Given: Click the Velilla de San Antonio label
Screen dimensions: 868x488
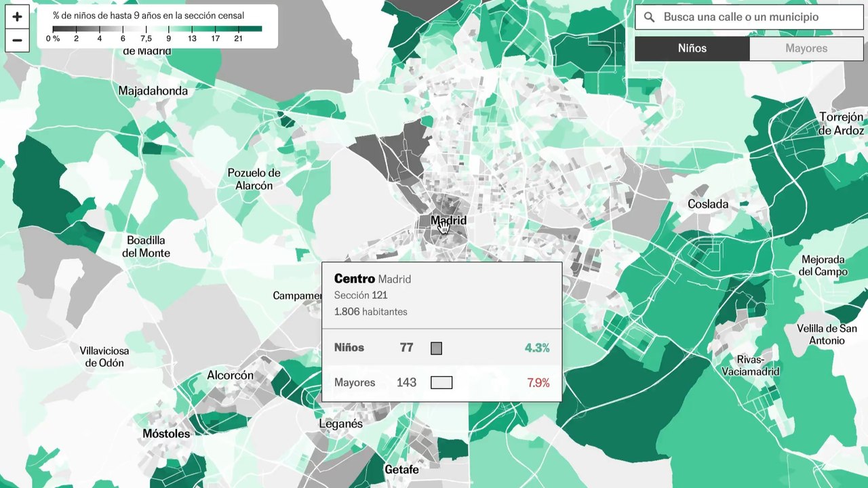Looking at the screenshot, I should (827, 335).
